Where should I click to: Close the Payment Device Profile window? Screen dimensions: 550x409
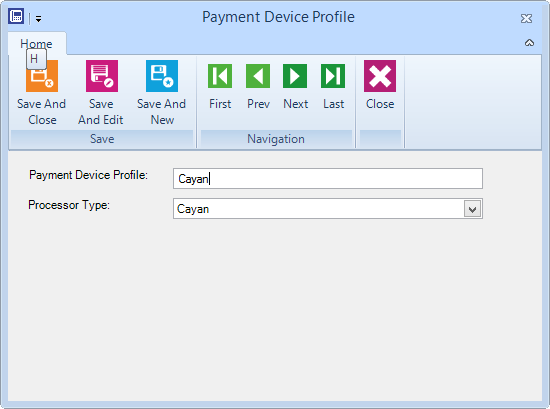click(x=526, y=18)
